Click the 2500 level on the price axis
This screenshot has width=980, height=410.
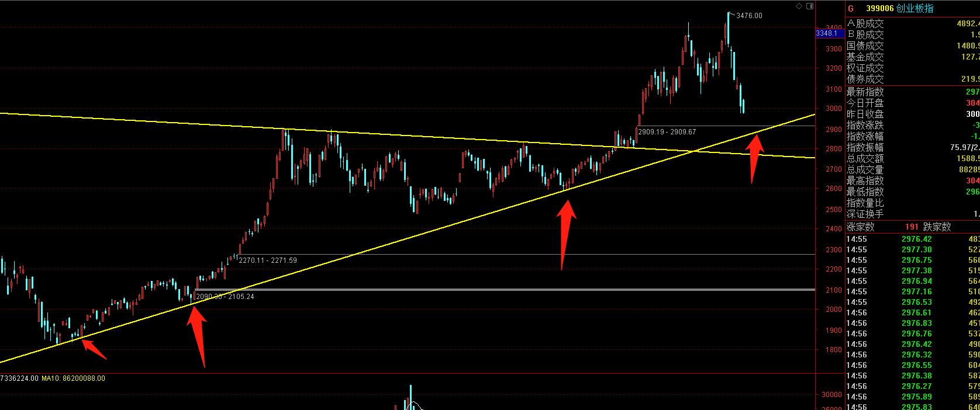click(834, 210)
